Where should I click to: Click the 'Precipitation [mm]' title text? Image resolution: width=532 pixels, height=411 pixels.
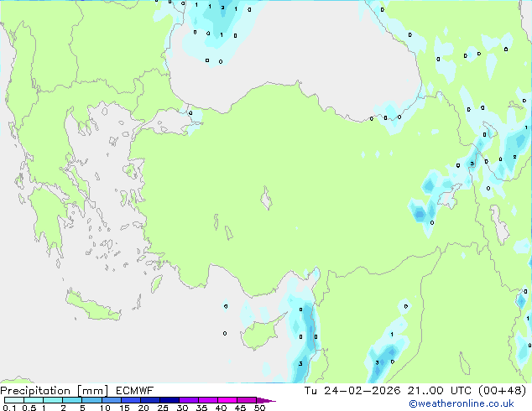click(55, 391)
